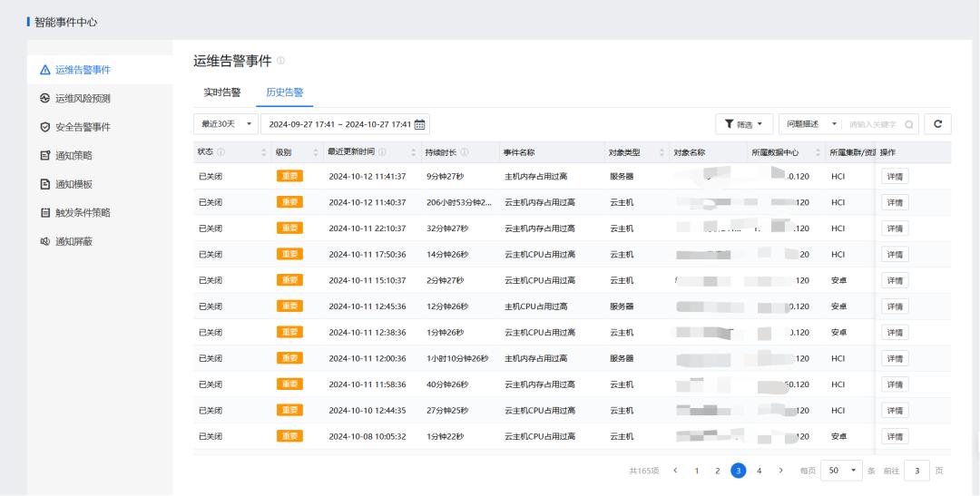Open 详情 for 2024-10-12 11:40:37 row

[x=895, y=202]
